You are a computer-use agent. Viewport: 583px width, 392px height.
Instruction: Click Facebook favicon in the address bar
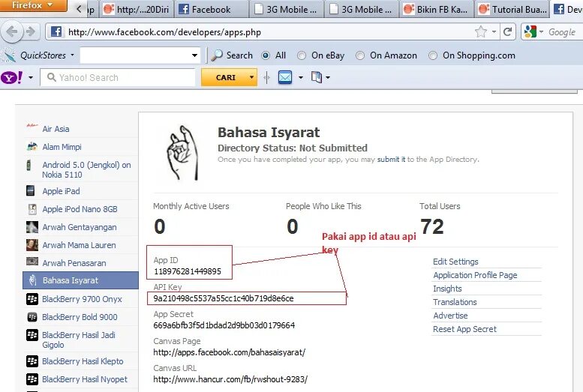point(56,32)
